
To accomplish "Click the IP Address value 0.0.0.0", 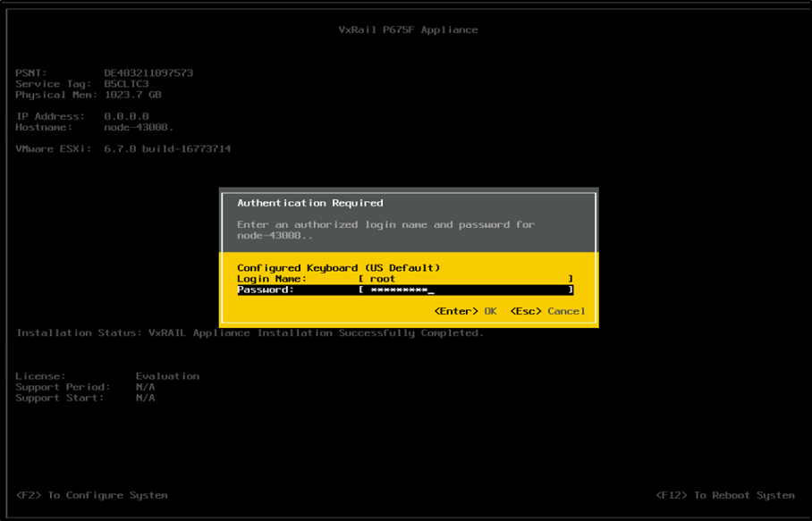I will coord(126,116).
